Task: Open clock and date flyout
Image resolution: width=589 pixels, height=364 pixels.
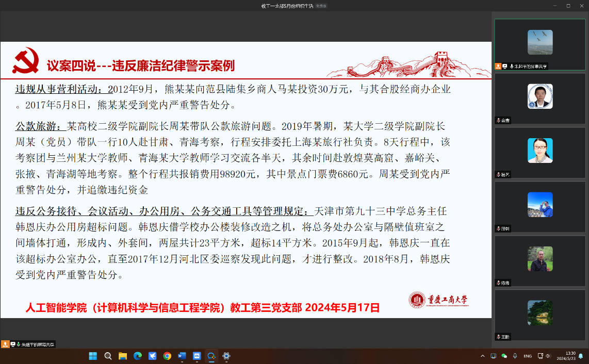Action: (569, 356)
